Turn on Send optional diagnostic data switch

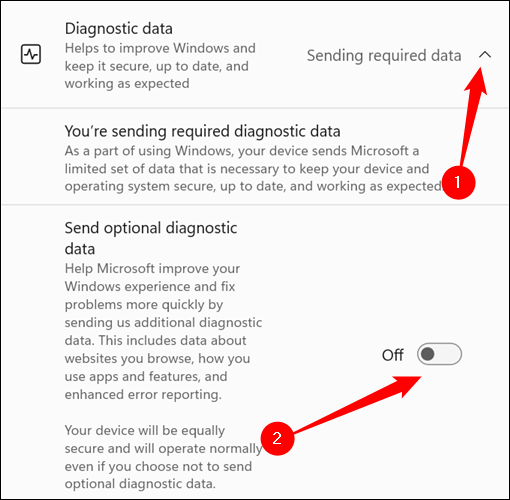tap(439, 354)
